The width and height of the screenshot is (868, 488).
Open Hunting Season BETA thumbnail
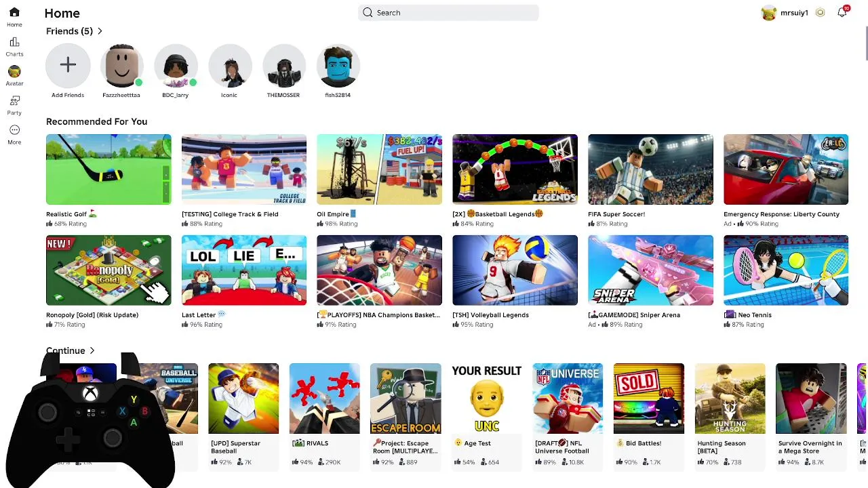pyautogui.click(x=730, y=399)
